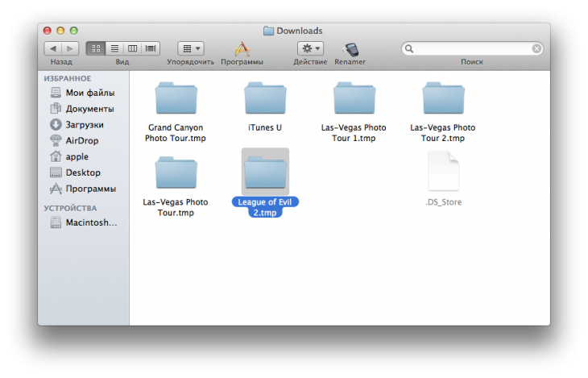588x378 pixels.
Task: Open Загрузки in sidebar
Action: pyautogui.click(x=83, y=125)
